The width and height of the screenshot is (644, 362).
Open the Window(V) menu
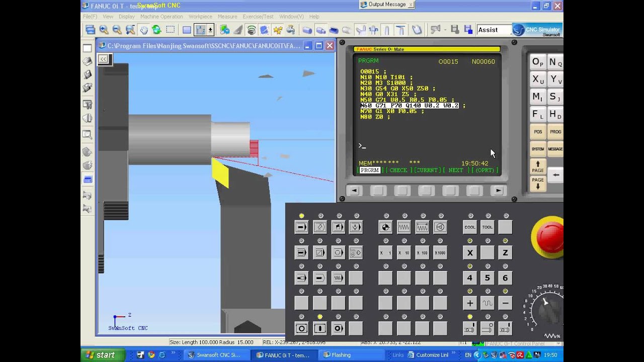[x=291, y=17]
